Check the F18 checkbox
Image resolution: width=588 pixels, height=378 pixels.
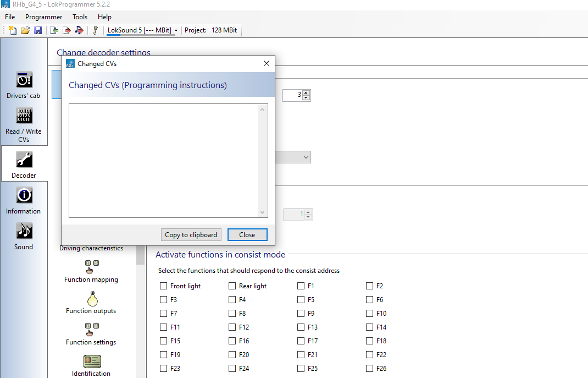369,341
